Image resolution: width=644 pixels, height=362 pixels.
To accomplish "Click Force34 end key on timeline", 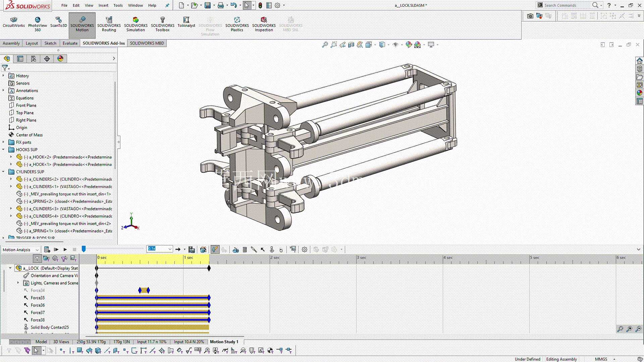I will point(148,290).
